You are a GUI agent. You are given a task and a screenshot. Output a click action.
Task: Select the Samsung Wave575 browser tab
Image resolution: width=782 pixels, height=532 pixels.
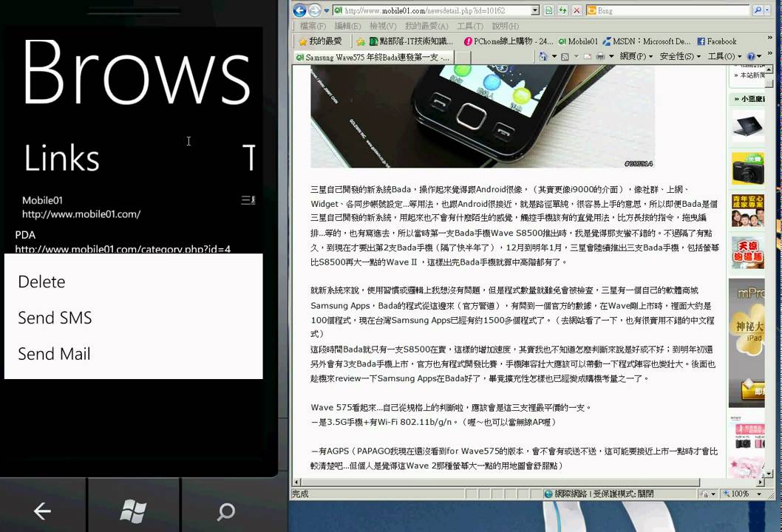(x=373, y=58)
